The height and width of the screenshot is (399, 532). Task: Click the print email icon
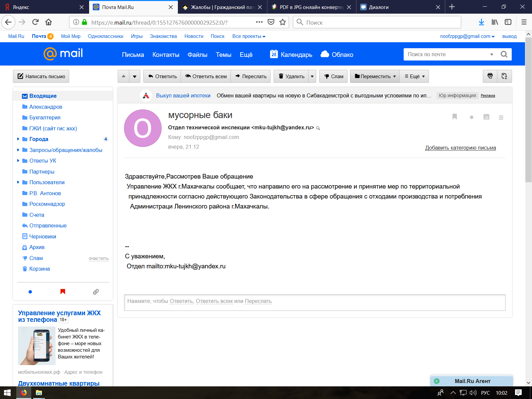[490, 76]
